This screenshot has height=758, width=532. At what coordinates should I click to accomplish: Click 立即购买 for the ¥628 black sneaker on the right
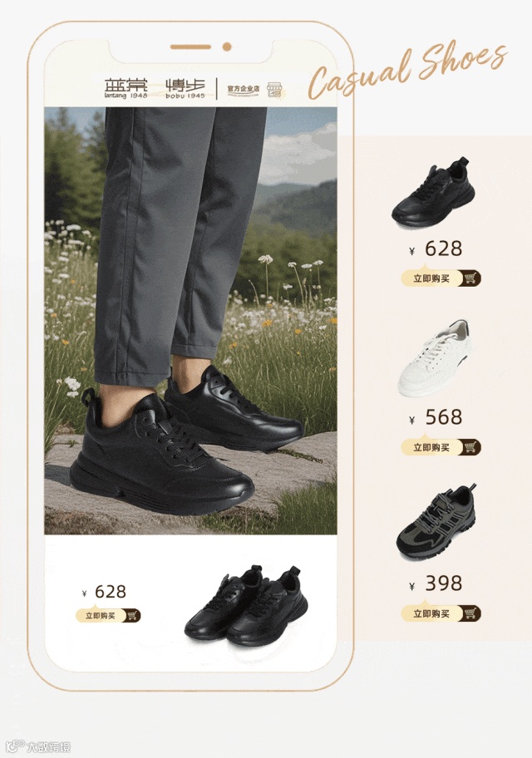tap(431, 278)
